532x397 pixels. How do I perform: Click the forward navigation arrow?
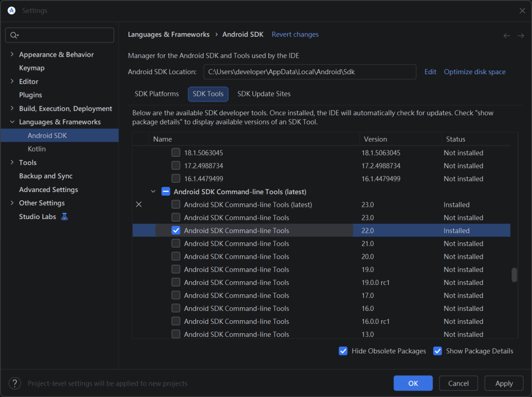pos(521,36)
